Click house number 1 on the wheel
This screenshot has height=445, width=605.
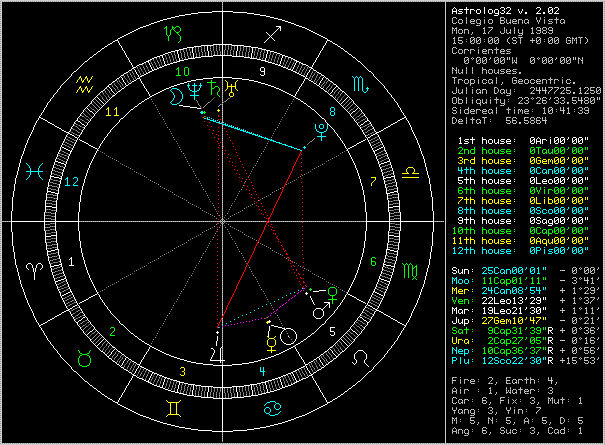click(x=71, y=261)
